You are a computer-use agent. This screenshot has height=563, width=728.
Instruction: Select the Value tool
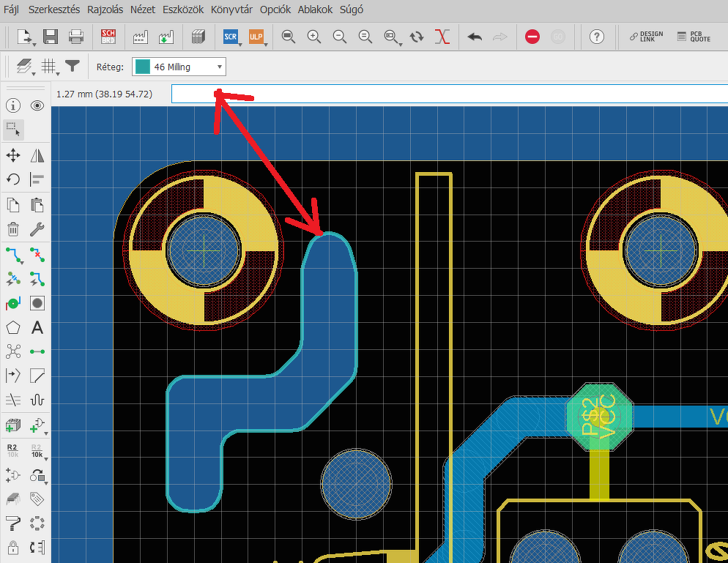pos(37,450)
